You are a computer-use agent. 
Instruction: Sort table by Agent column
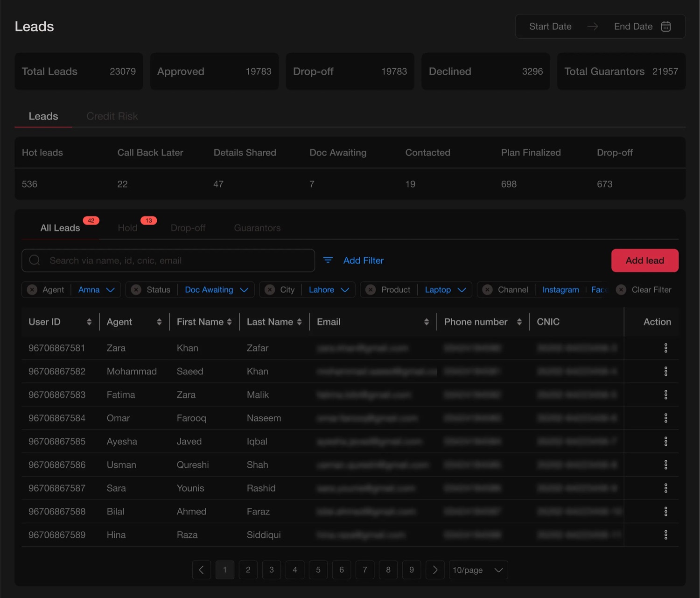pyautogui.click(x=159, y=322)
